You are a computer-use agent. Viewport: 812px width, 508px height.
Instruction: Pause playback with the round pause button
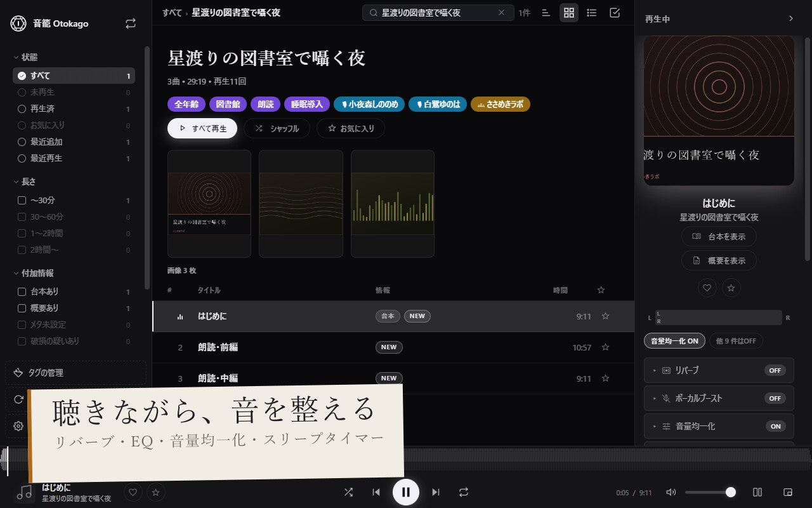pos(406,492)
